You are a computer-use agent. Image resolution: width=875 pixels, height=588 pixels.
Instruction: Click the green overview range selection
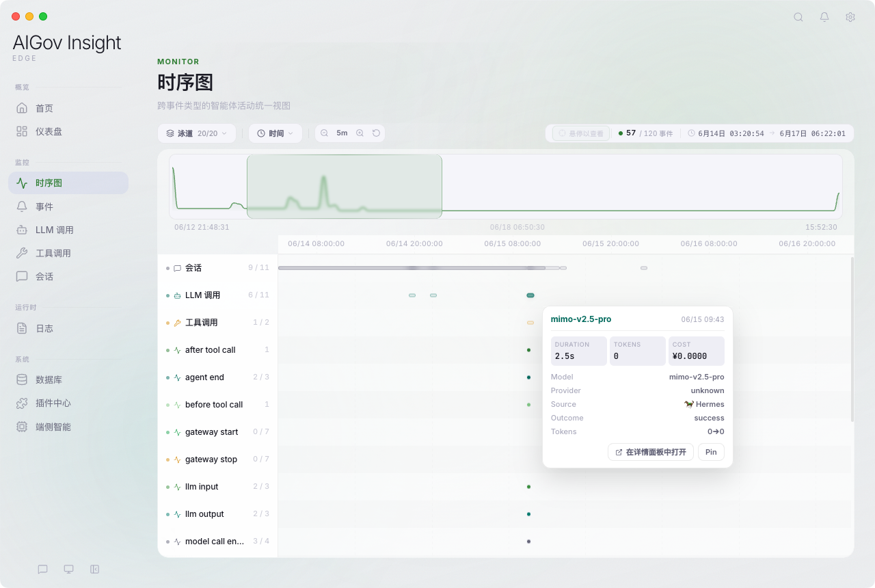345,187
